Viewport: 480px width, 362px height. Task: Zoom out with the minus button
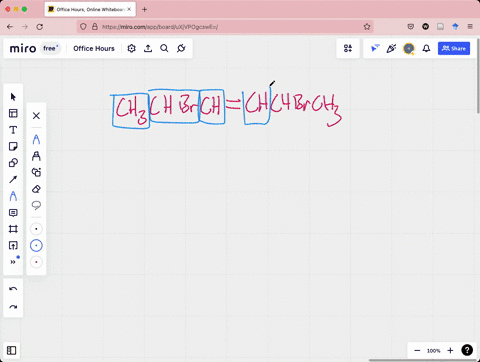(417, 350)
